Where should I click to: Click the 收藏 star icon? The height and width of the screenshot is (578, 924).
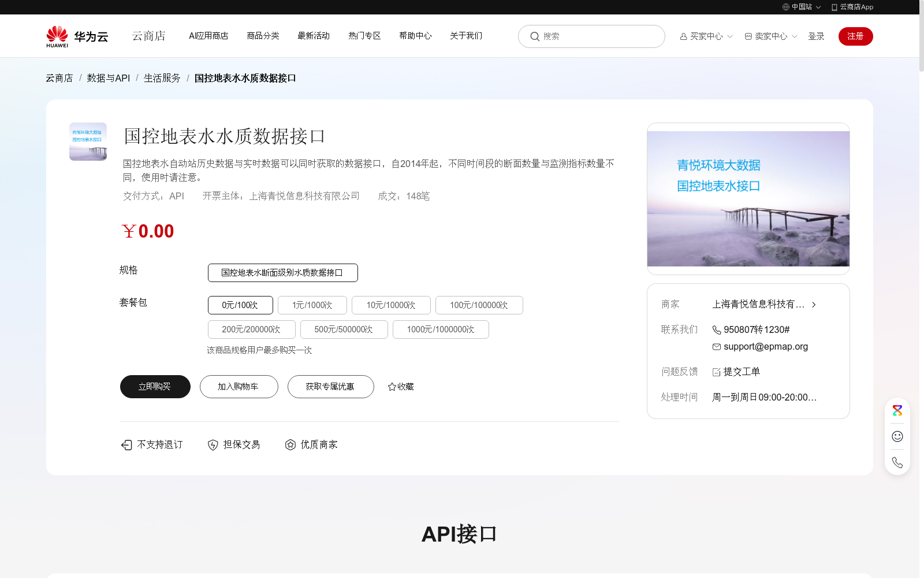click(x=392, y=387)
